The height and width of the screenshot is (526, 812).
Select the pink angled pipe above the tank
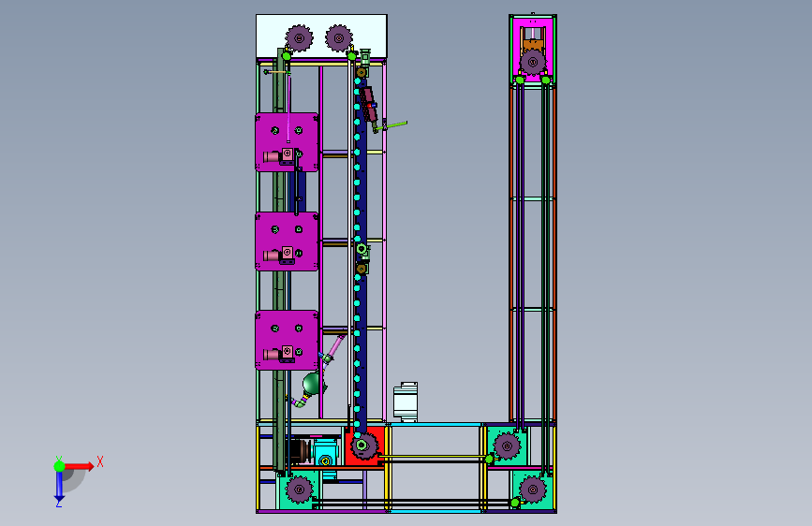[335, 347]
